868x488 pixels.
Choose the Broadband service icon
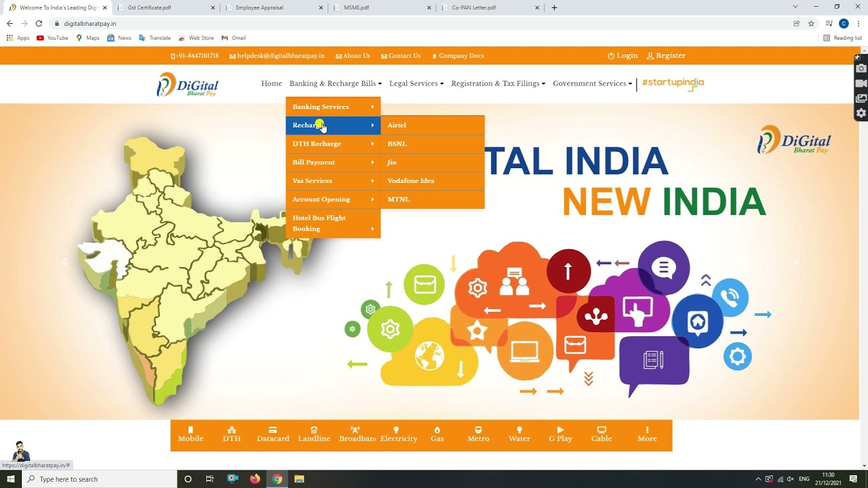coord(357,435)
